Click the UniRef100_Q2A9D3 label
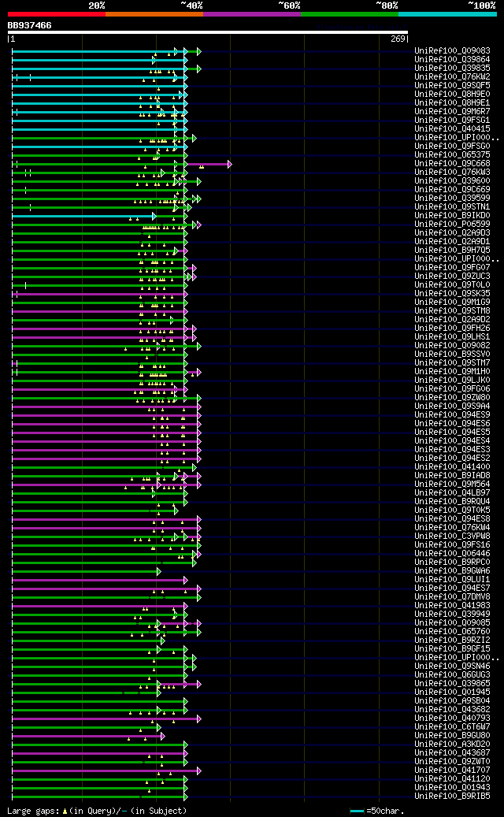Screen dimensions: 504x817 tap(452, 233)
